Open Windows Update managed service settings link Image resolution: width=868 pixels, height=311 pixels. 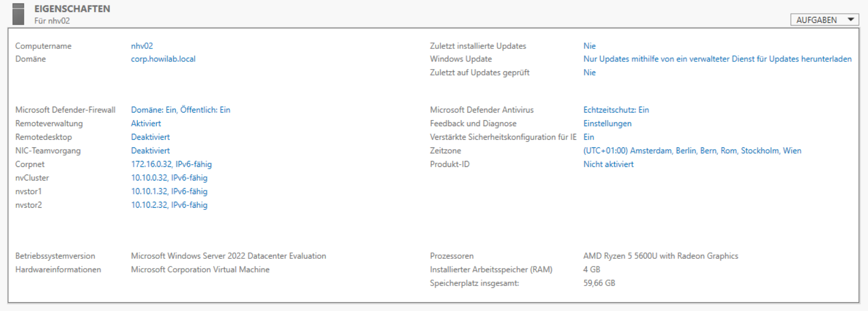point(717,59)
